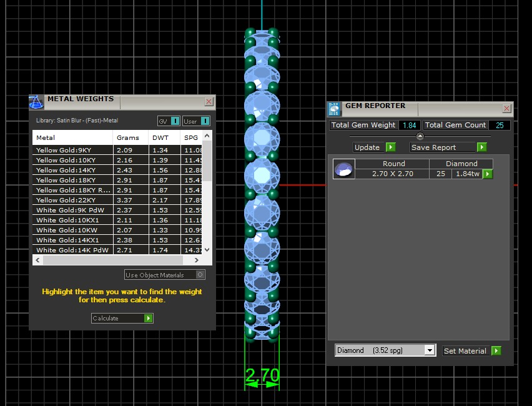This screenshot has height=406, width=532.
Task: Click the metal list scroll right arrow
Action: (197, 260)
